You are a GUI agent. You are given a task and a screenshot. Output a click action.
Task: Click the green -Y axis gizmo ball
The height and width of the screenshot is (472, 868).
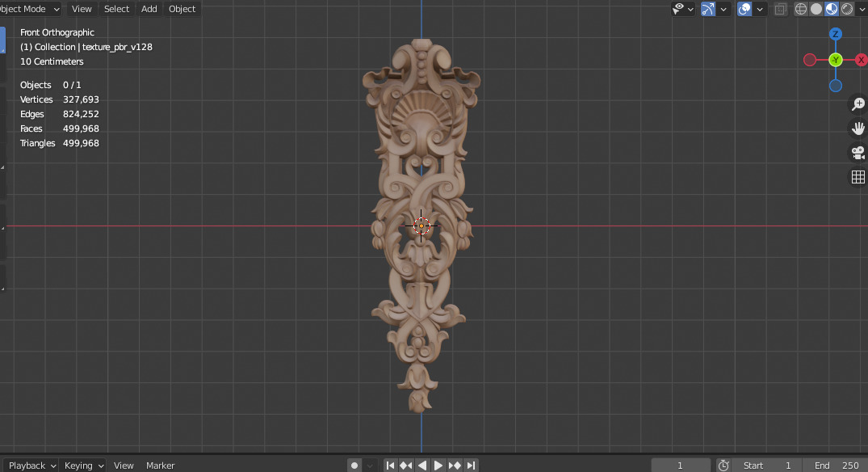836,60
